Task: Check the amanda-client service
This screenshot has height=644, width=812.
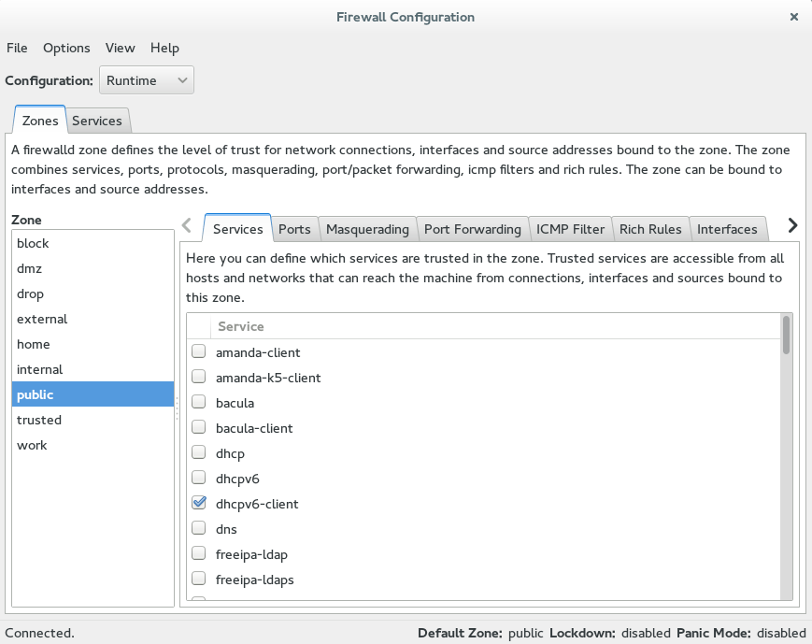Action: (x=198, y=352)
